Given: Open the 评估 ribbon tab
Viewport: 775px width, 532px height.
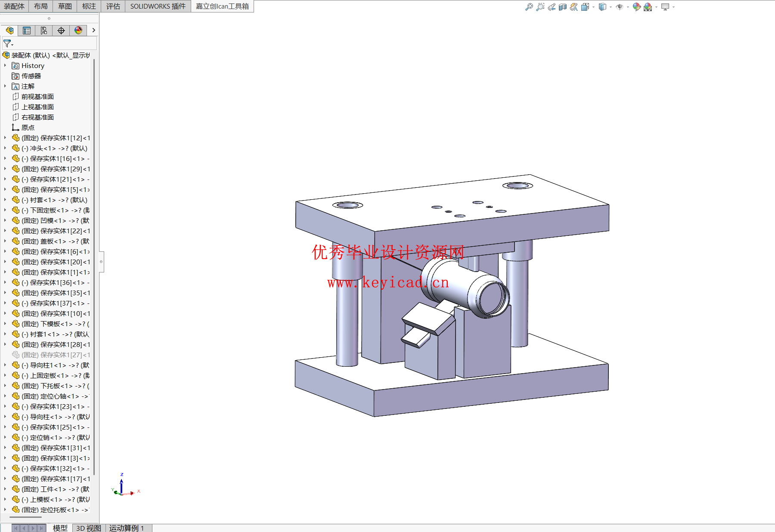Looking at the screenshot, I should (113, 6).
